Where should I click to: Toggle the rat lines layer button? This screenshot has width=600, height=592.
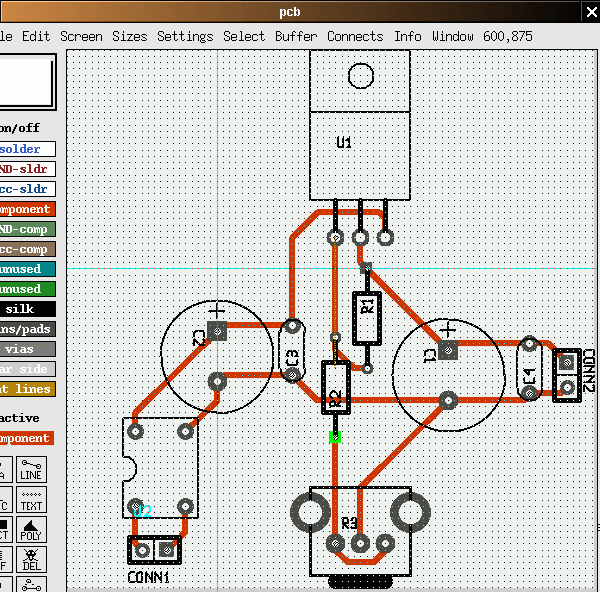click(26, 389)
